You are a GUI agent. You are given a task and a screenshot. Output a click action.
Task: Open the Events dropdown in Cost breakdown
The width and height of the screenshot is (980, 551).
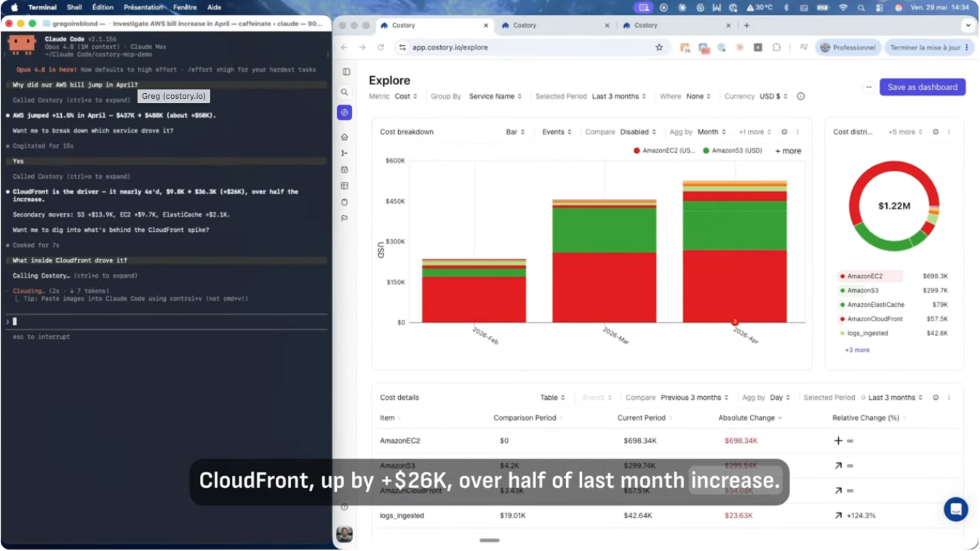[x=557, y=132]
